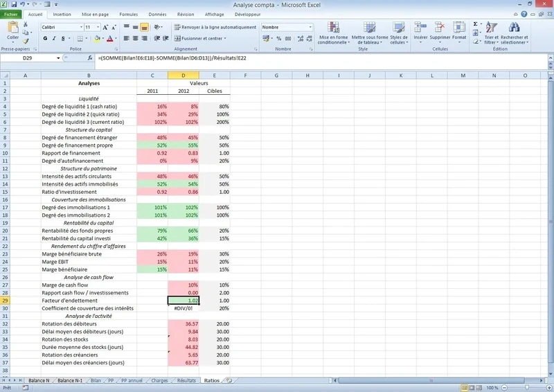Open the Bilan sheet tab
This screenshot has width=554, height=392.
pos(96,381)
